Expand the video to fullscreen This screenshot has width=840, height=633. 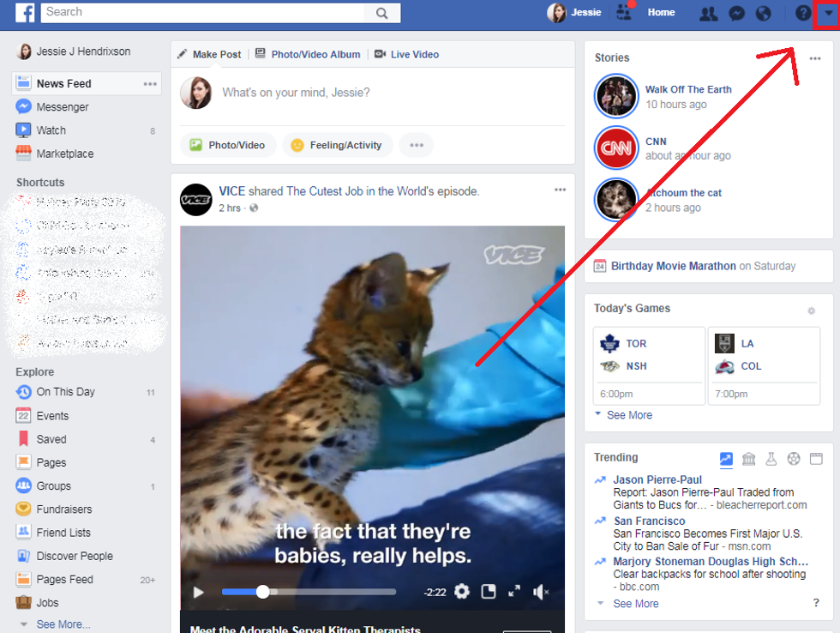pyautogui.click(x=514, y=592)
